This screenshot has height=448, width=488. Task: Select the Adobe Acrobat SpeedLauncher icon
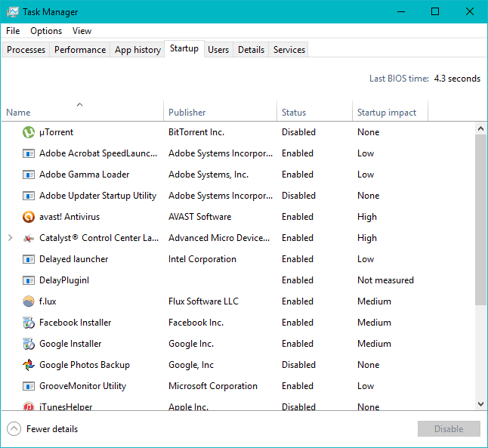pos(29,153)
